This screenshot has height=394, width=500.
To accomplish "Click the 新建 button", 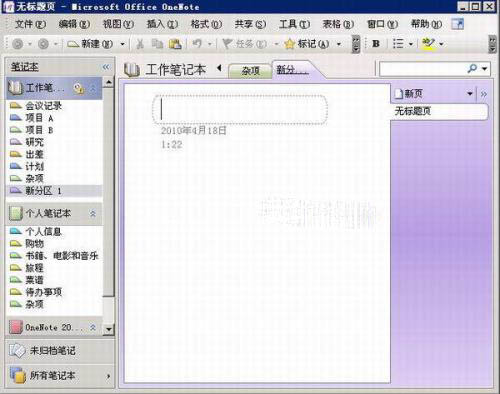I will (90, 44).
